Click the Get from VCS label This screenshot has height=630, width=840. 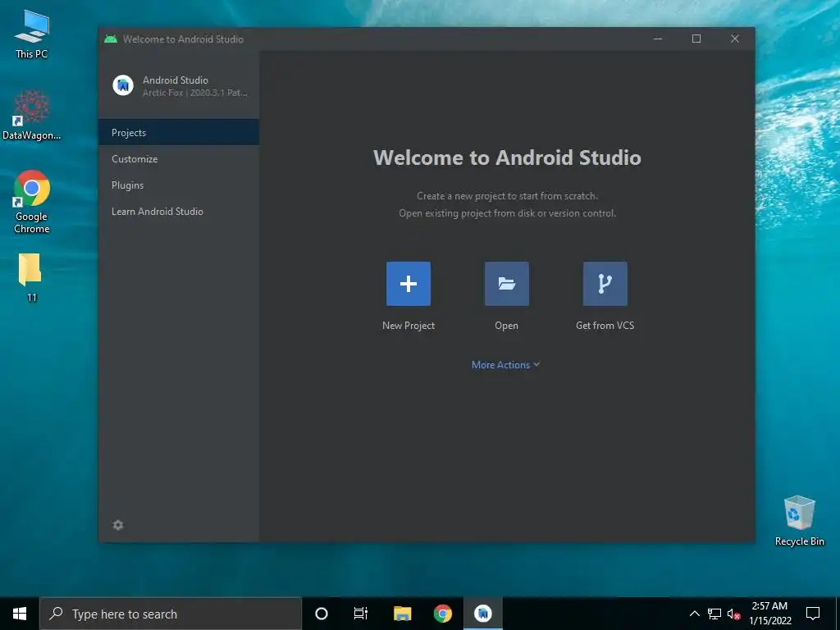(x=605, y=325)
